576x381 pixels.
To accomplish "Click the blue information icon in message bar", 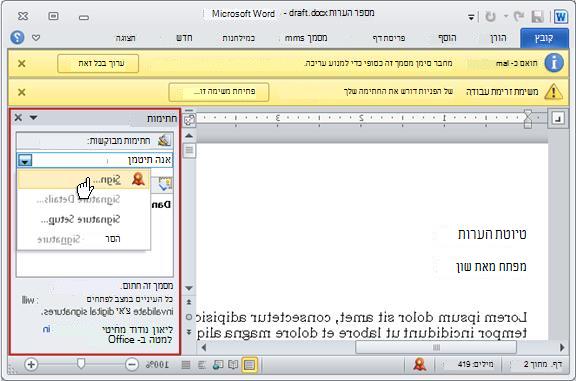I will (554, 63).
